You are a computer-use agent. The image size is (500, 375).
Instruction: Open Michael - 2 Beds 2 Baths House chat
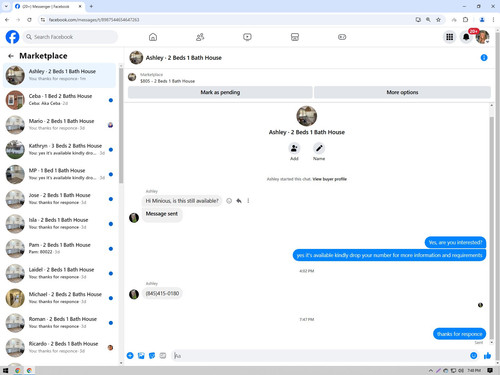pos(59,298)
